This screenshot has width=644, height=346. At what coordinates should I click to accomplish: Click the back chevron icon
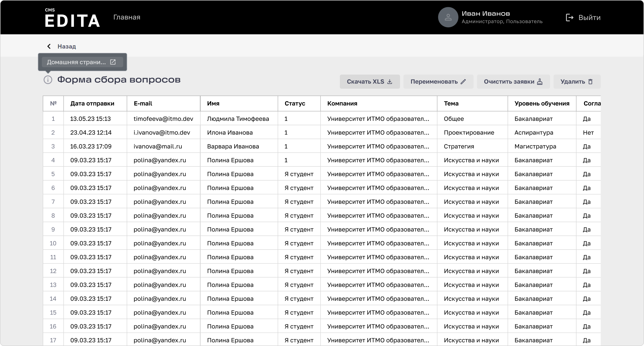pyautogui.click(x=49, y=46)
